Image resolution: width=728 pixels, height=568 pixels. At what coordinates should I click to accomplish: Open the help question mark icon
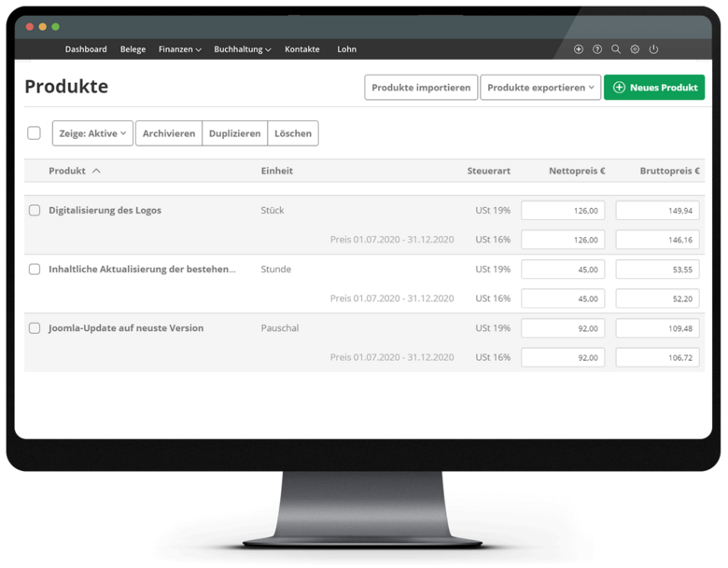pyautogui.click(x=597, y=49)
